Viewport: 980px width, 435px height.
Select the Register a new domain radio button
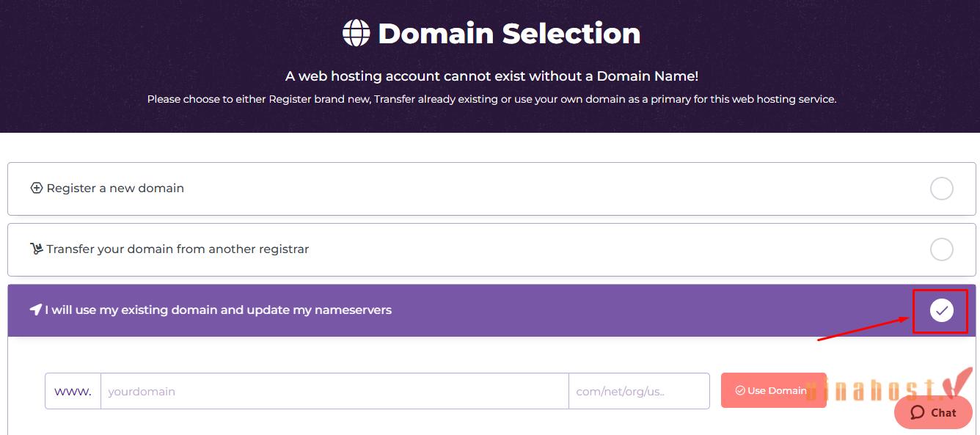(942, 189)
